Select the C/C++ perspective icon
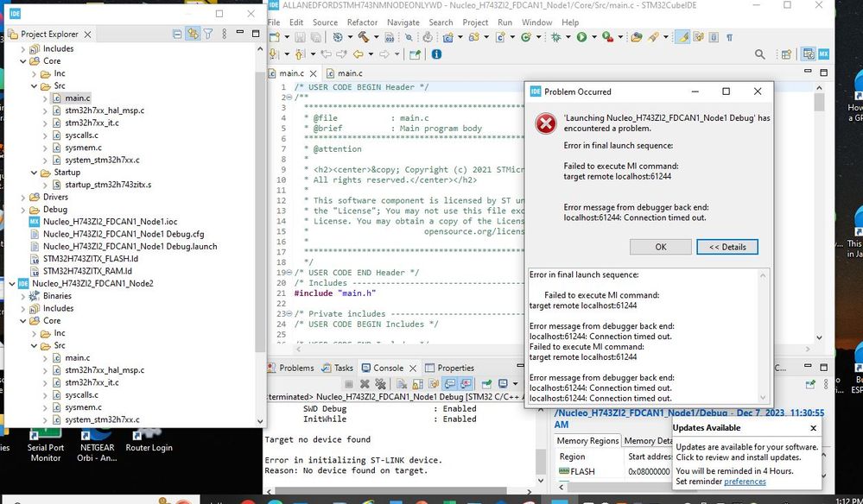 pyautogui.click(x=809, y=54)
